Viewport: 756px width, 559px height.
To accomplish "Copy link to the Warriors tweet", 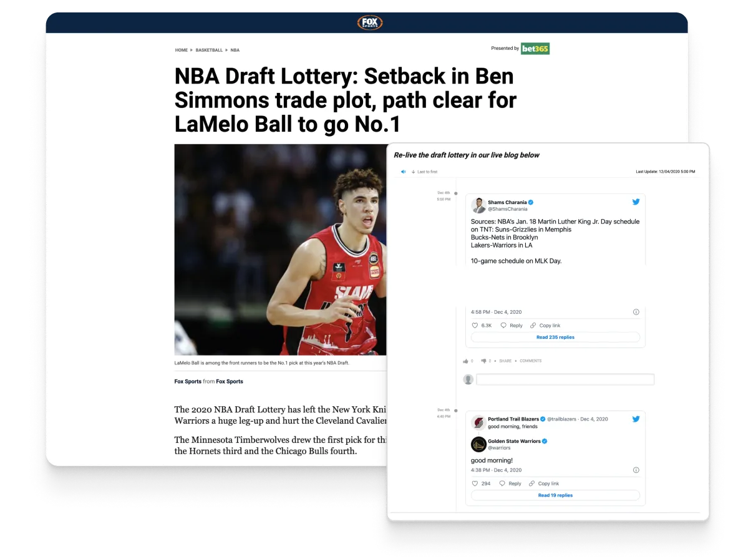I will tap(544, 484).
